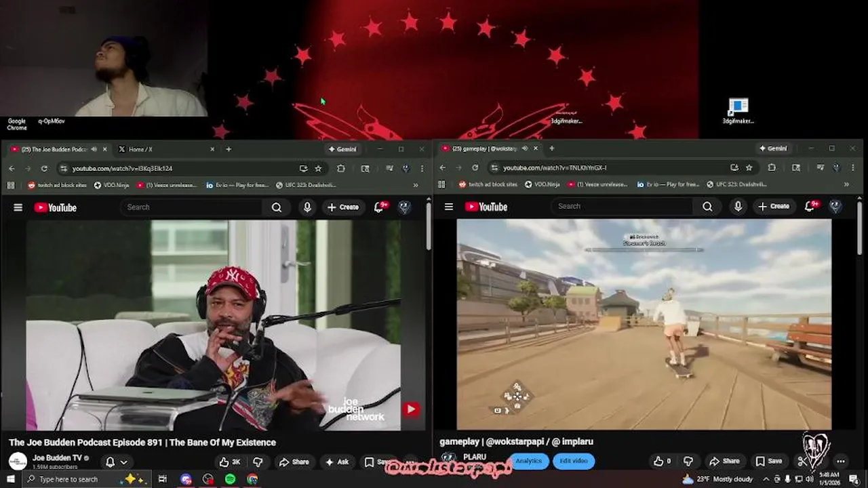Click left window vertical scrollbar thumb
868x488 pixels.
pyautogui.click(x=428, y=227)
